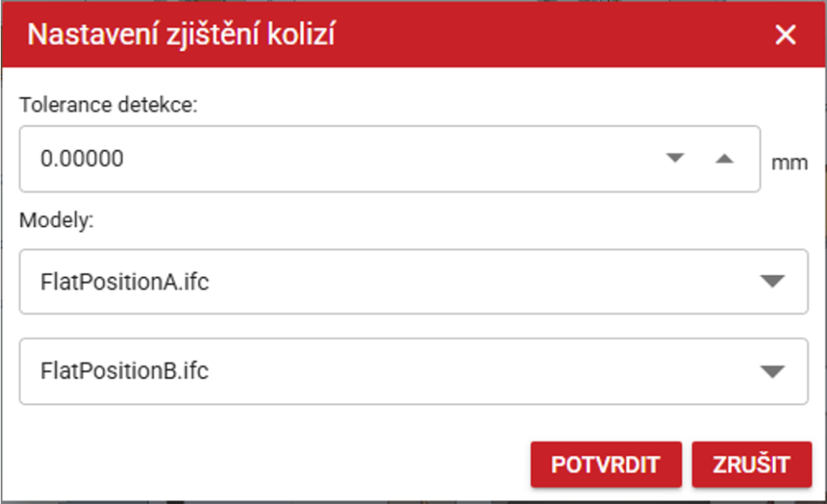Select the FlatPositionB.ifc file name text
827x504 pixels.
[x=124, y=372]
